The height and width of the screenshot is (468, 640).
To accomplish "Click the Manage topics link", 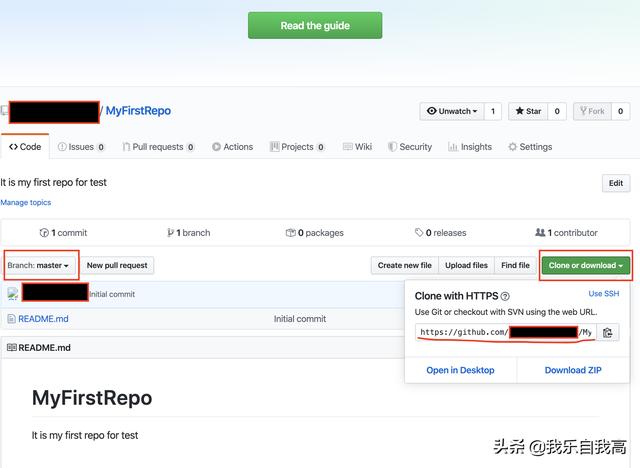I will [26, 202].
